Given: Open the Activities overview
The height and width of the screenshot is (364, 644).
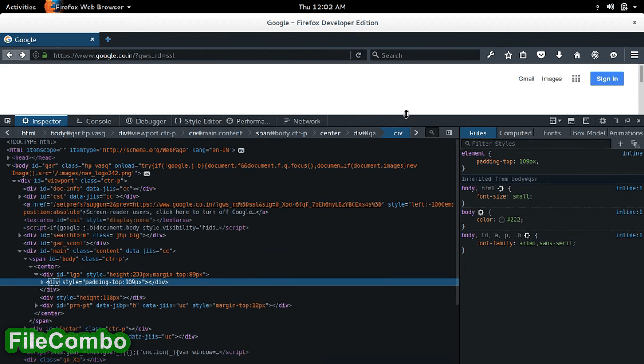Looking at the screenshot, I should coord(21,7).
